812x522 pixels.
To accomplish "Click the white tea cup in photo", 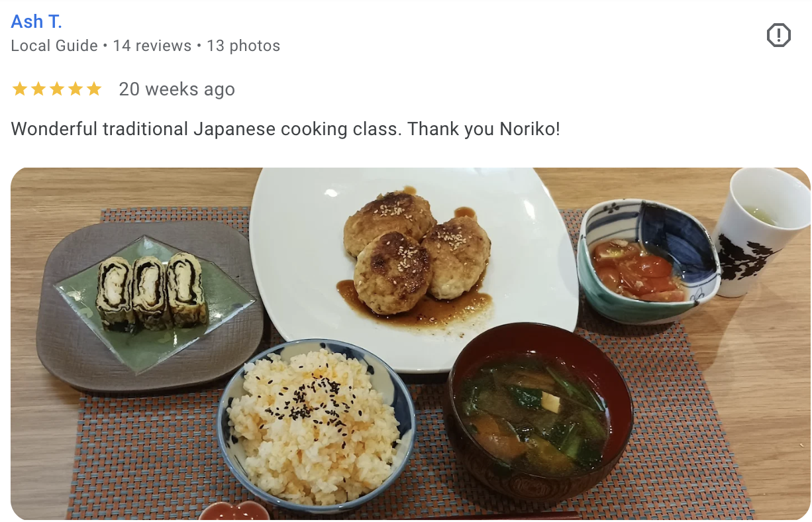I will (x=760, y=232).
